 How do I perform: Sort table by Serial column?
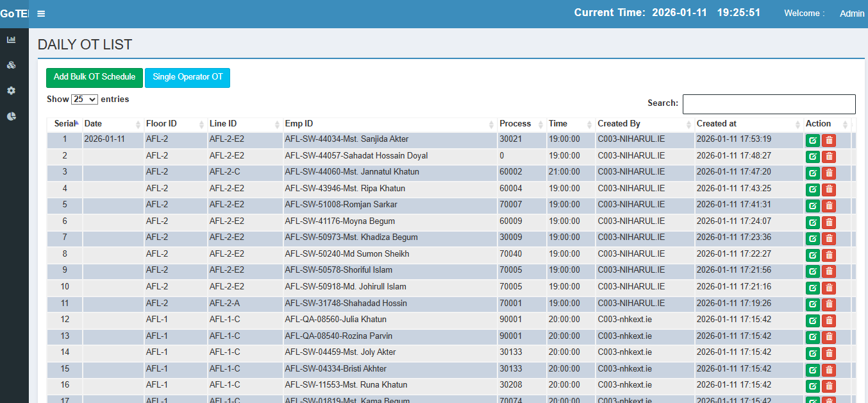[65, 124]
